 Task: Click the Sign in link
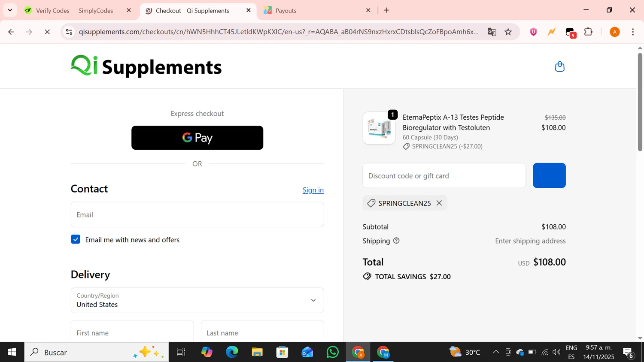coord(313,190)
